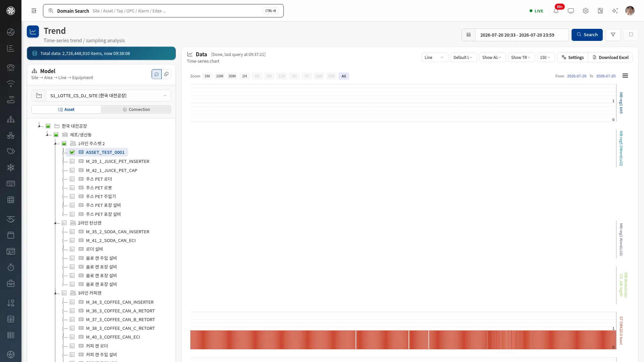644x362 pixels.
Task: Open the Default layout dropdown
Action: click(x=464, y=57)
